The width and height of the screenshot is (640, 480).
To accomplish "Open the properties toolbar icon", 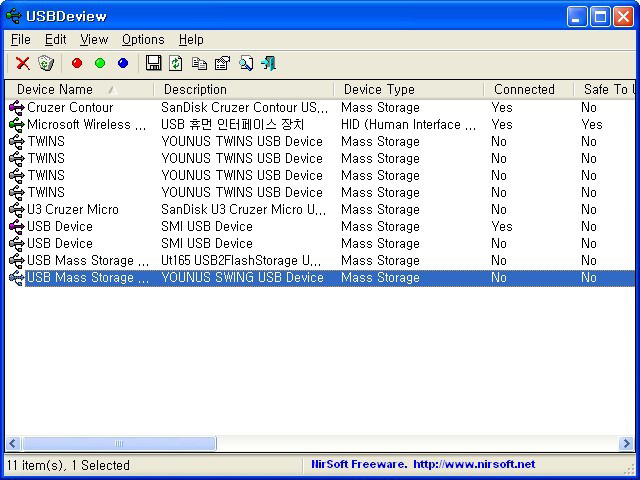I will pyautogui.click(x=222, y=63).
